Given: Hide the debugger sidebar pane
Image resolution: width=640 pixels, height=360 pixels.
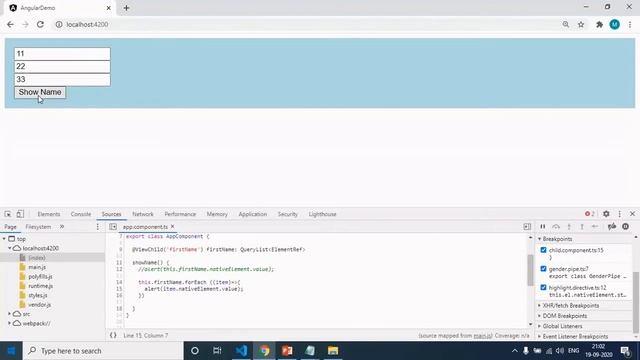Looking at the screenshot, I should click(x=527, y=227).
